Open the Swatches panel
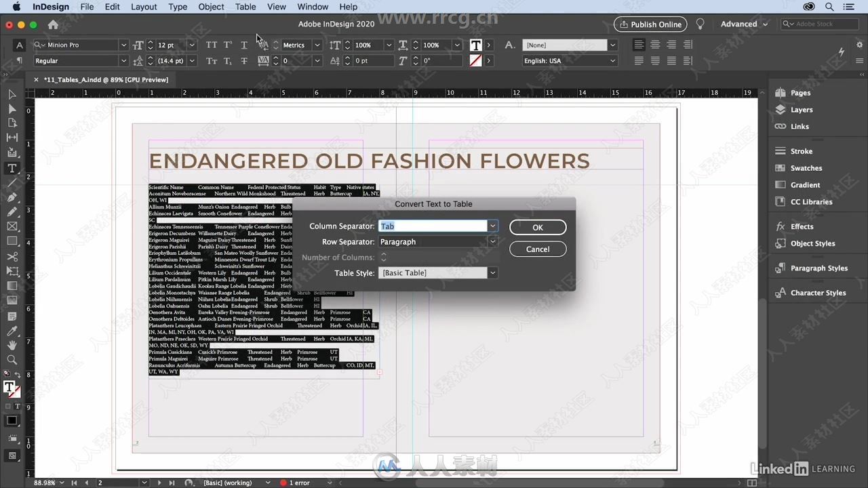 [x=806, y=168]
